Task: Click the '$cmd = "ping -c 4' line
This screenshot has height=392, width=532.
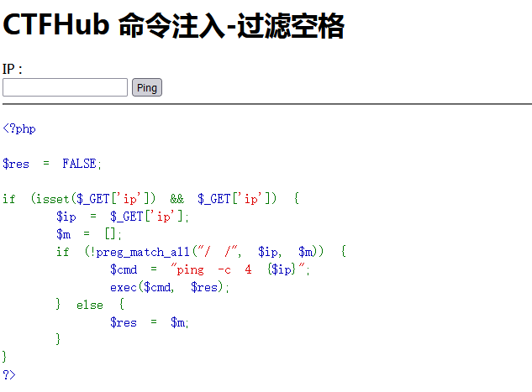Action: point(210,269)
